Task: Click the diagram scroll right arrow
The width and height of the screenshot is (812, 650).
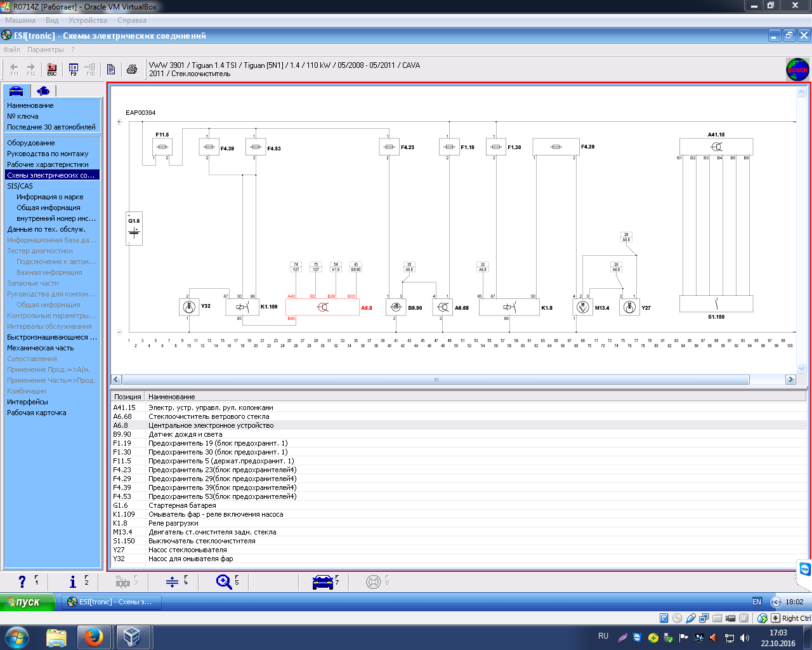Action: tap(790, 380)
